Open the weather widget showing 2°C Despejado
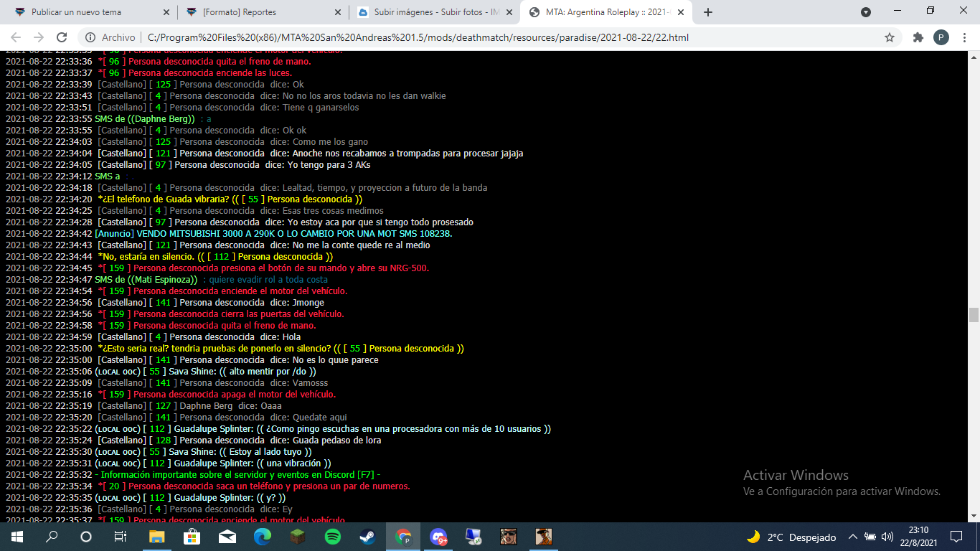 pos(791,537)
